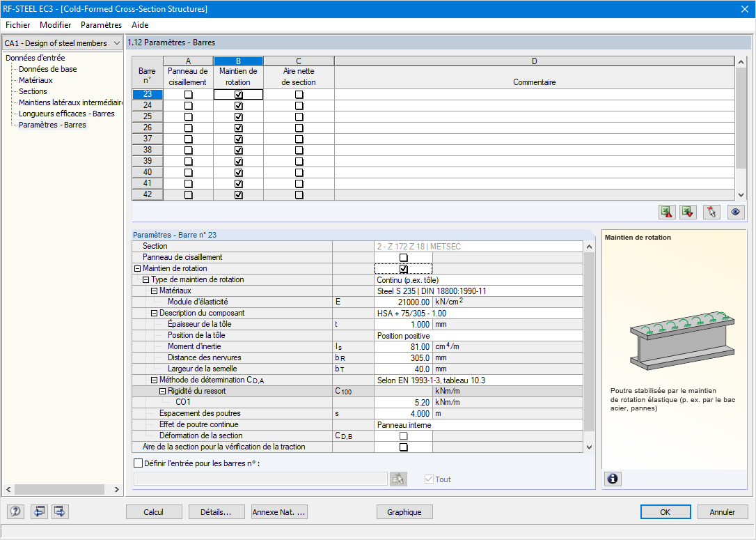Screen dimensions: 756x540
Task: Toggle the Tout checkbox
Action: (x=429, y=479)
